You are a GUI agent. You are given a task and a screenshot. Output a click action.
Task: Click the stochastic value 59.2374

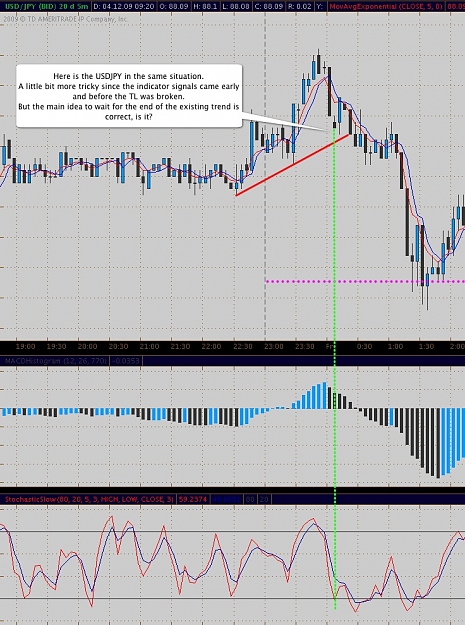coord(192,499)
